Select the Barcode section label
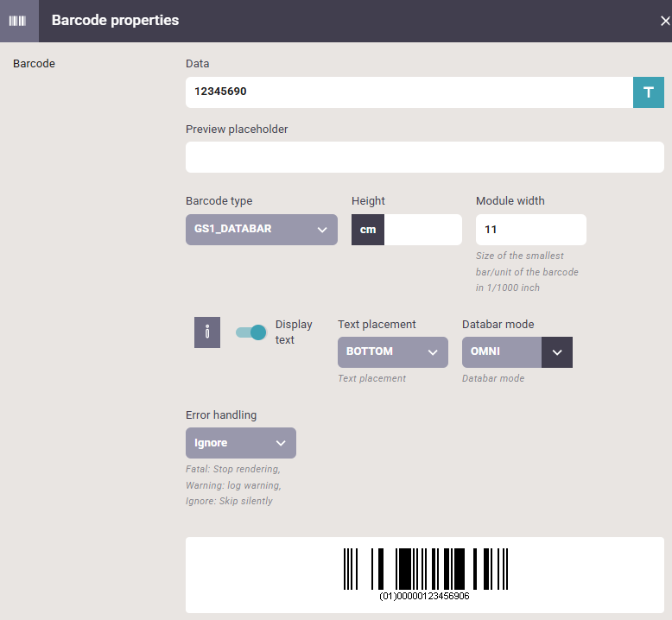The image size is (672, 620). click(x=34, y=63)
